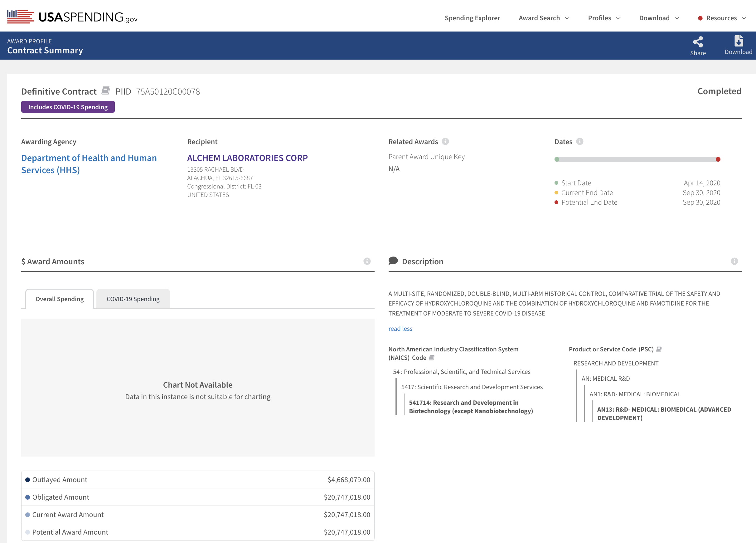Screen dimensions: 756x543
Task: Click Potential End Date label
Action: pos(589,202)
